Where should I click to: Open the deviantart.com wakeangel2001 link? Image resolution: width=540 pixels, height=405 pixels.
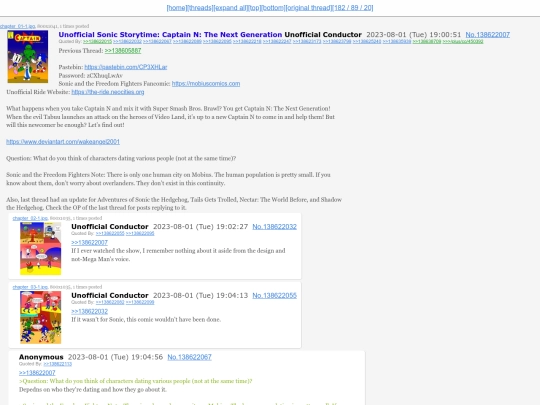pyautogui.click(x=63, y=142)
